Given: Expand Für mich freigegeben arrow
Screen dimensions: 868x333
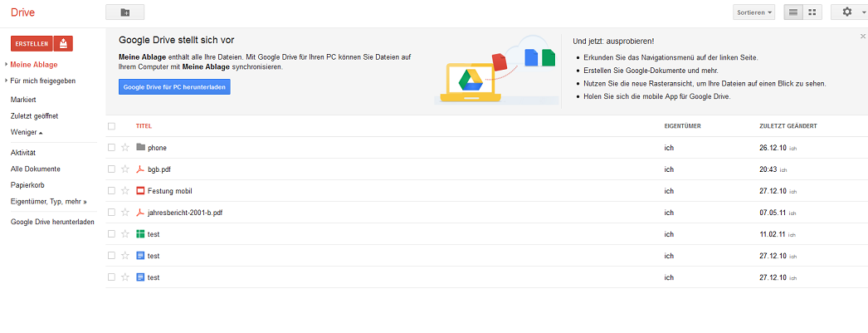Looking at the screenshot, I should click(x=6, y=81).
